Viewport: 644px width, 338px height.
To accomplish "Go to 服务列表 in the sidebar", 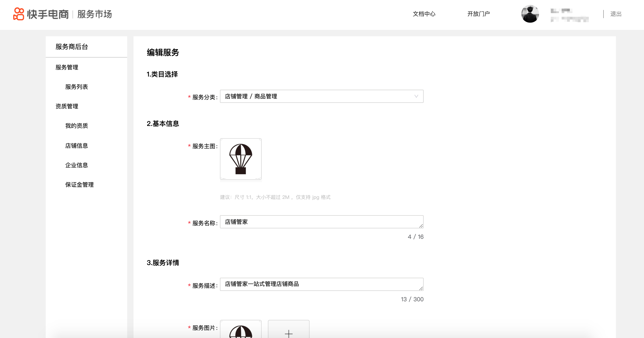I will 76,87.
